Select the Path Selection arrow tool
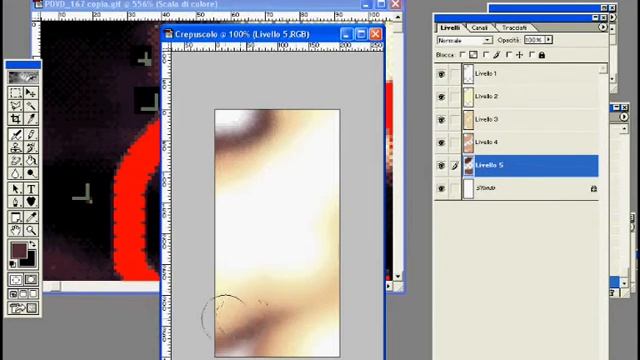The height and width of the screenshot is (360, 640). click(x=16, y=189)
